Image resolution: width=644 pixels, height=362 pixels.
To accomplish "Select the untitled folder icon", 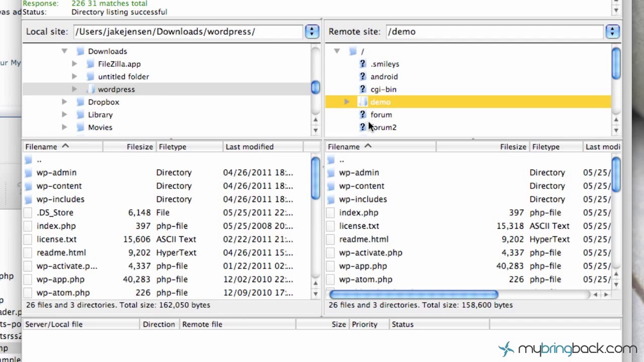I will (91, 76).
